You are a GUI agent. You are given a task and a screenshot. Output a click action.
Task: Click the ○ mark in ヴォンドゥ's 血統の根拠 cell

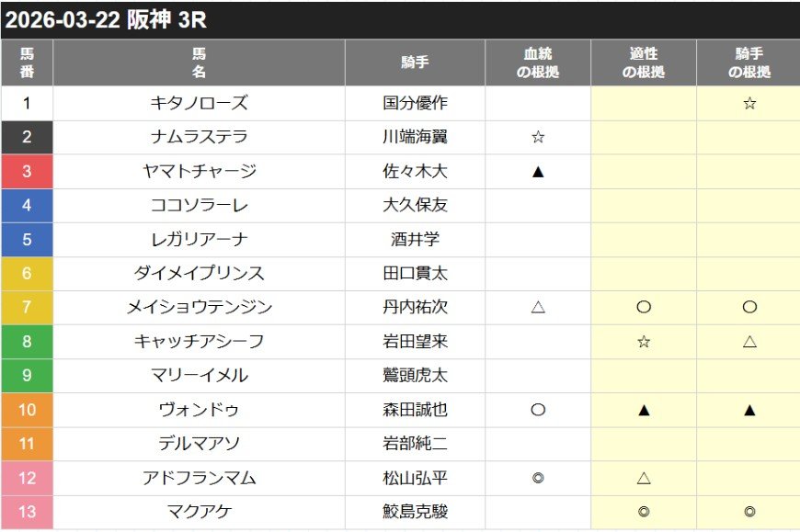pos(538,410)
